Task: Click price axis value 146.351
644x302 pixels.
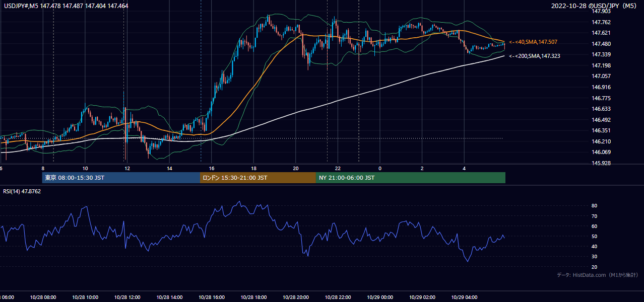Action: tap(601, 130)
